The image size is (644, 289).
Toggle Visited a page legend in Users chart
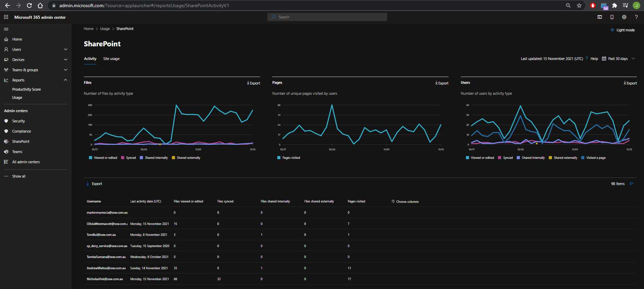[x=596, y=158]
